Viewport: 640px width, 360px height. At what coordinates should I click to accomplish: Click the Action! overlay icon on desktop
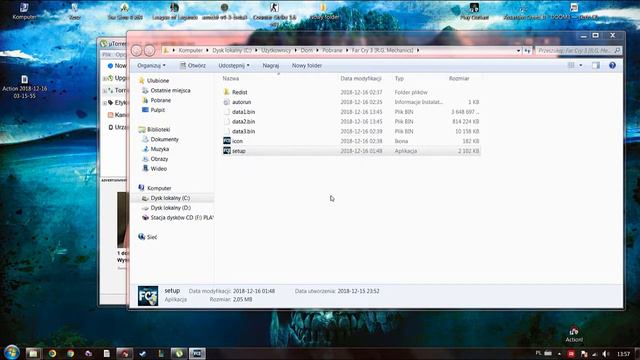(574, 335)
